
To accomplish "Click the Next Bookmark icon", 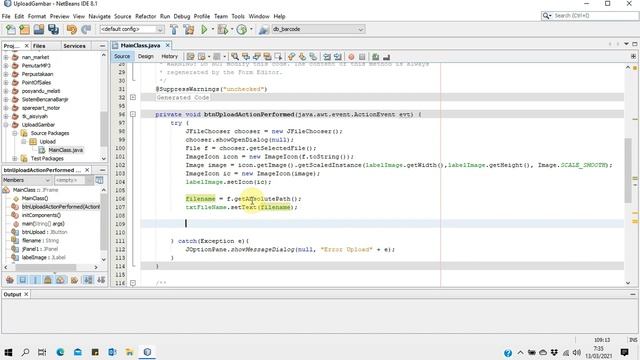I will 302,57.
